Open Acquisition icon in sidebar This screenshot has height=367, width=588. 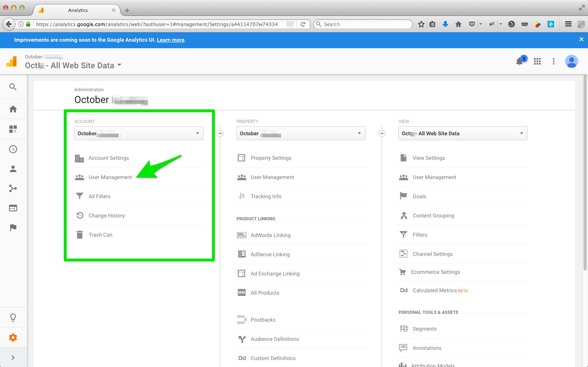pyautogui.click(x=13, y=188)
